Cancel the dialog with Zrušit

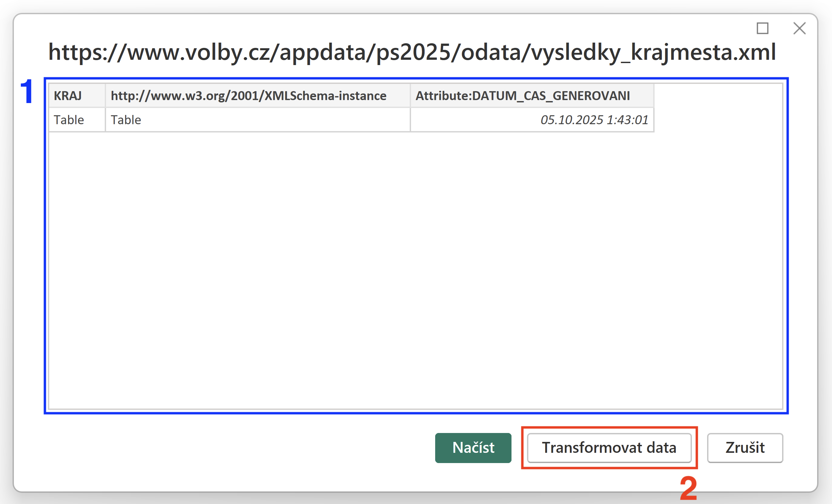coord(745,448)
